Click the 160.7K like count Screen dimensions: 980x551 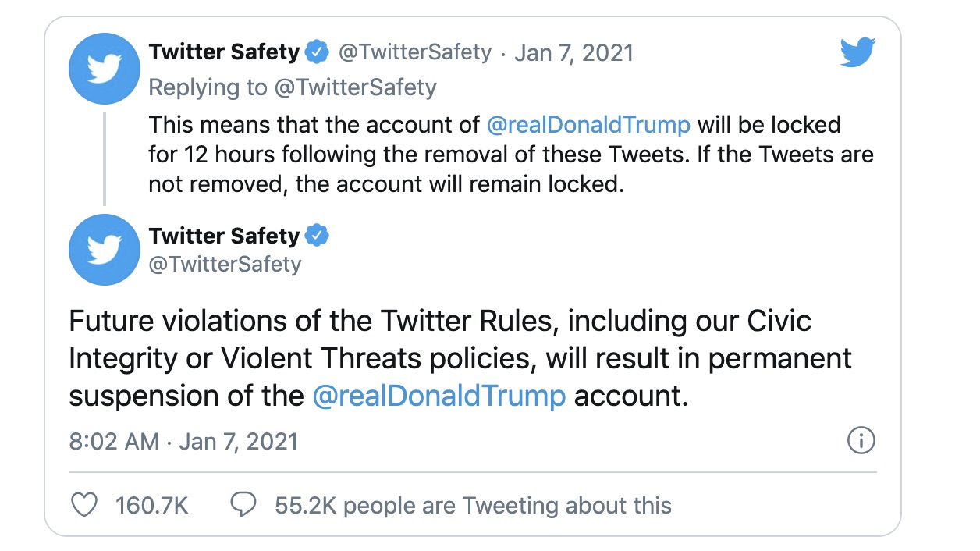pos(152,505)
